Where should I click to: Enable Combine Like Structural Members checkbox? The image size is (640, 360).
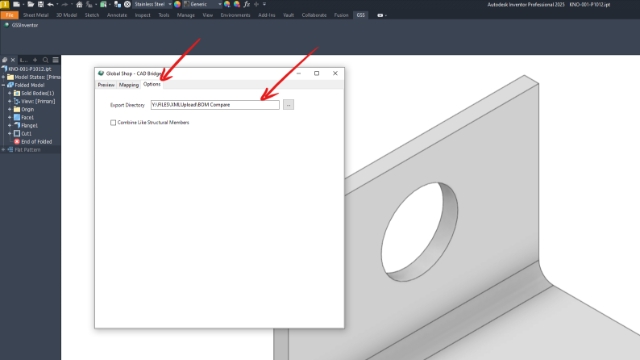coord(113,122)
